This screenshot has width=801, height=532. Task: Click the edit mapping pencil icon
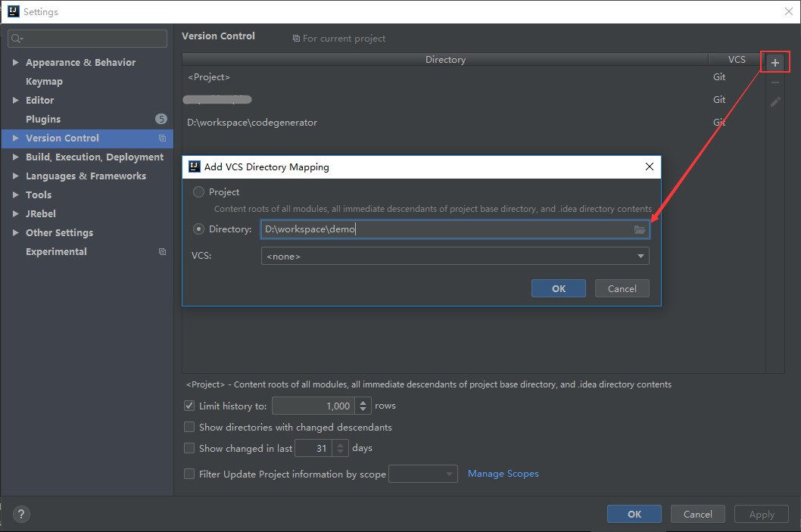coord(775,101)
